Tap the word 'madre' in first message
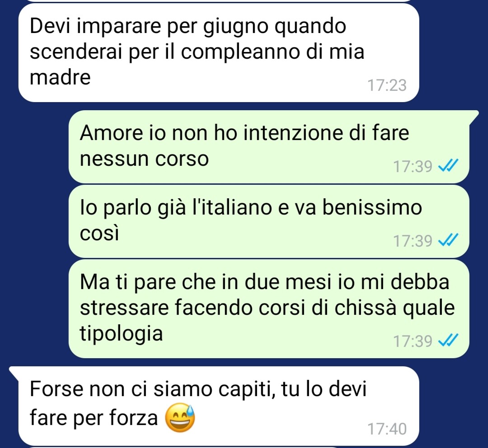Image resolution: width=488 pixels, height=448 pixels. point(60,77)
